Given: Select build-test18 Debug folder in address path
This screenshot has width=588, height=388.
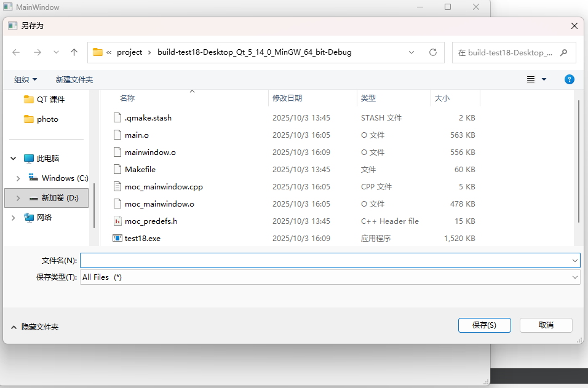Looking at the screenshot, I should [x=254, y=52].
